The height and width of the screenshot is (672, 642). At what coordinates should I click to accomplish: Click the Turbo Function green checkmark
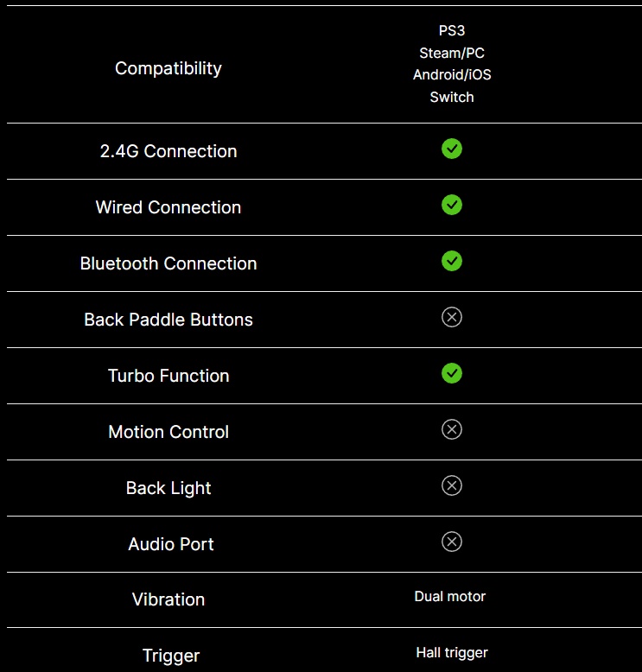[452, 373]
